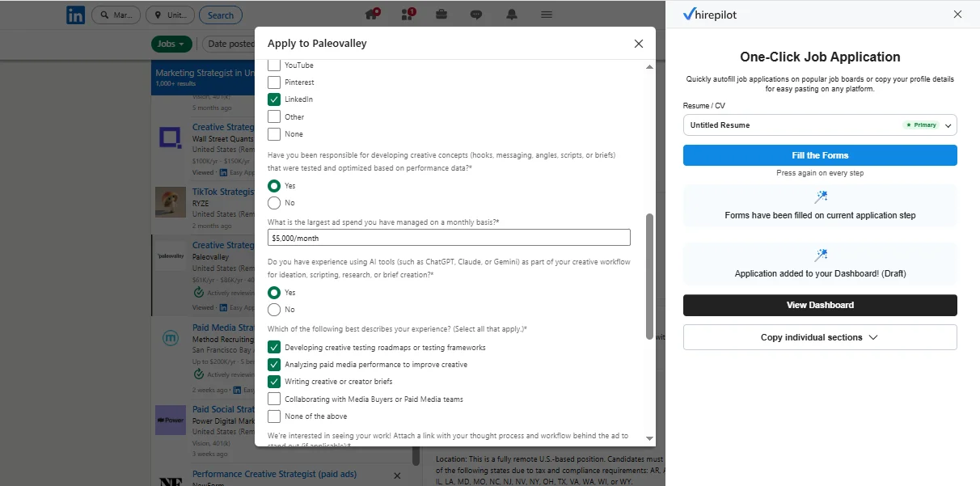Image resolution: width=980 pixels, height=486 pixels.
Task: Select Yes for AI tools experience question
Action: 274,293
